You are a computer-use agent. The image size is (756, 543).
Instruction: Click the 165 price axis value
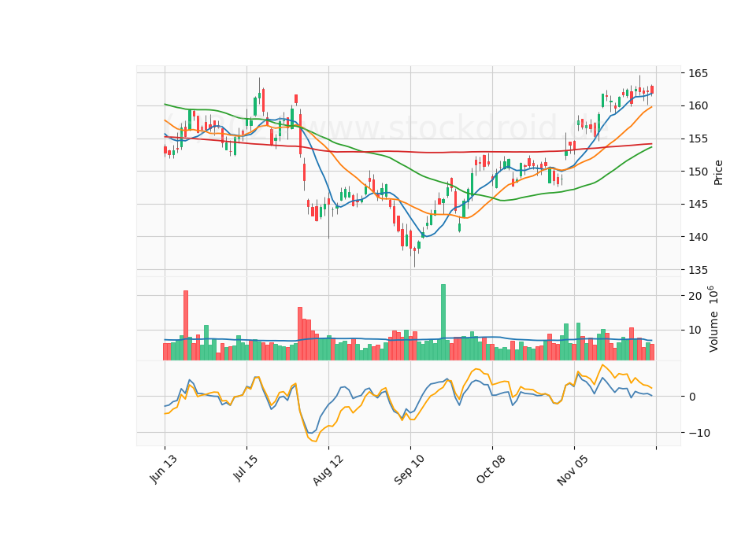pyautogui.click(x=699, y=73)
